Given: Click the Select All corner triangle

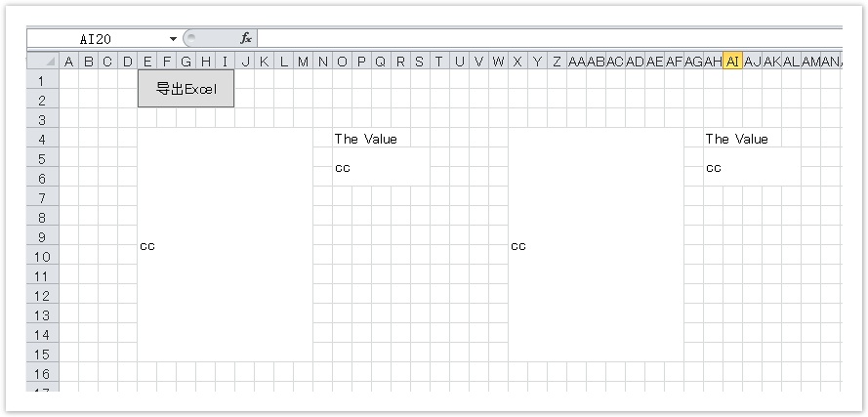Looking at the screenshot, I should pyautogui.click(x=47, y=62).
